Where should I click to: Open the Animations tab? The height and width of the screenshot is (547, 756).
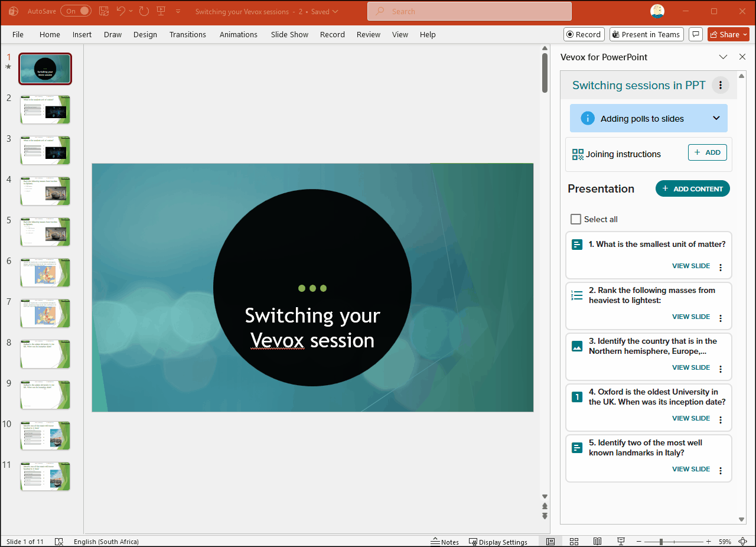239,34
